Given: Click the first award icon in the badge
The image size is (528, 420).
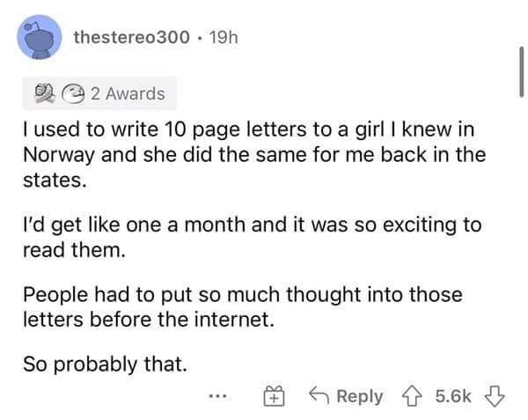Looking at the screenshot, I should click(x=39, y=92).
